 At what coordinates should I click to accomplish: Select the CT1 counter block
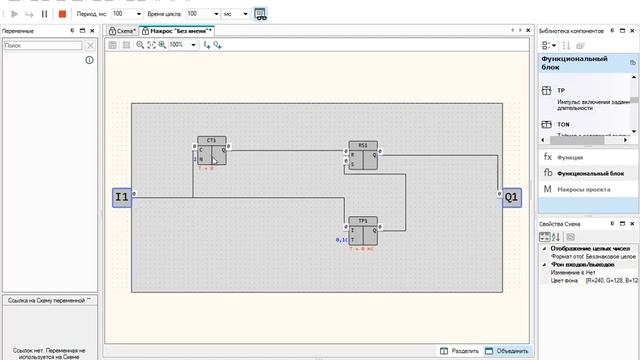pos(212,151)
